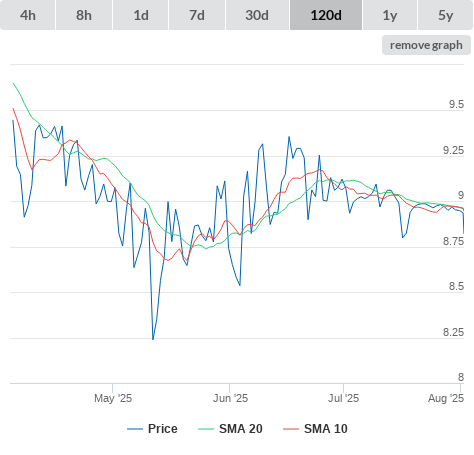This screenshot has height=455, width=474.
Task: Switch chart to 30d range
Action: point(257,15)
